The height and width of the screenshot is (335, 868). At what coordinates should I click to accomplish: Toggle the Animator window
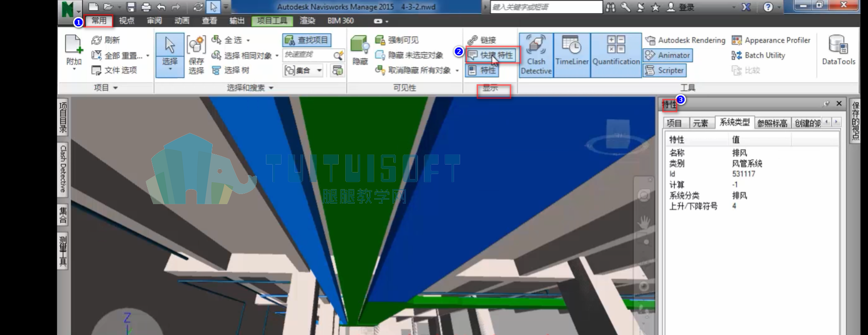(x=668, y=55)
